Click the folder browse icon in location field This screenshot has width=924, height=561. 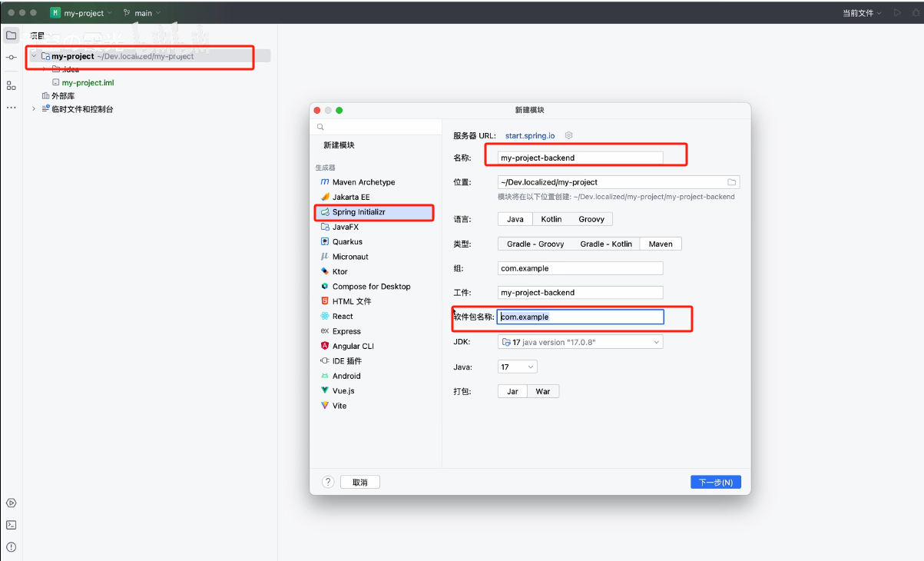(x=732, y=182)
